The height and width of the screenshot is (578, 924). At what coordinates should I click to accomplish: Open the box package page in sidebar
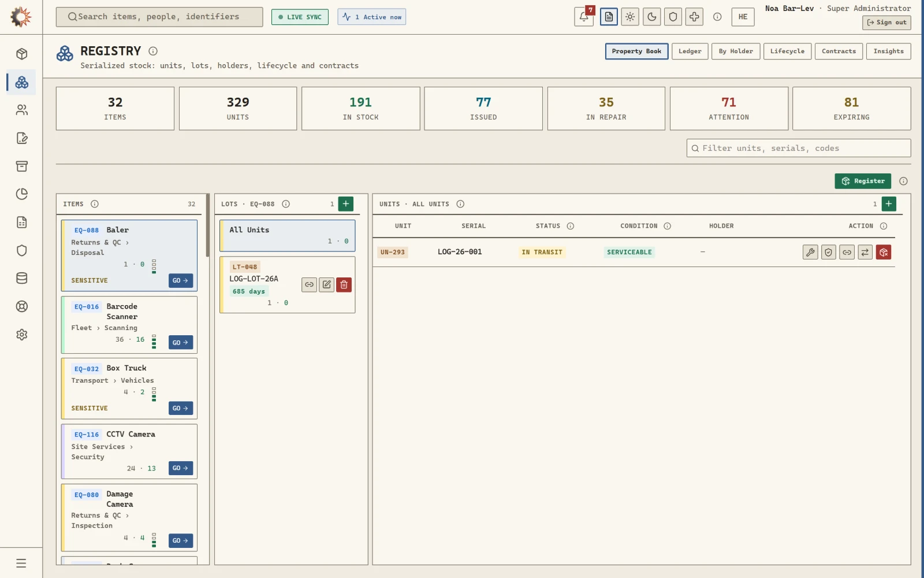point(22,54)
